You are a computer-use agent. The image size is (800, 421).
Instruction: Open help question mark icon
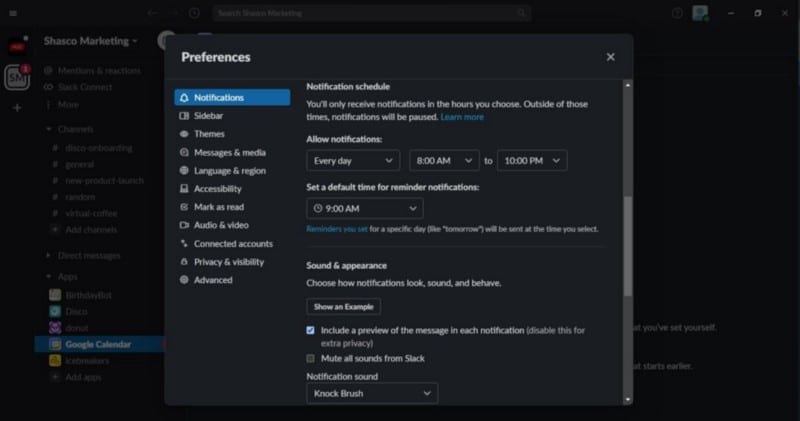coord(678,13)
